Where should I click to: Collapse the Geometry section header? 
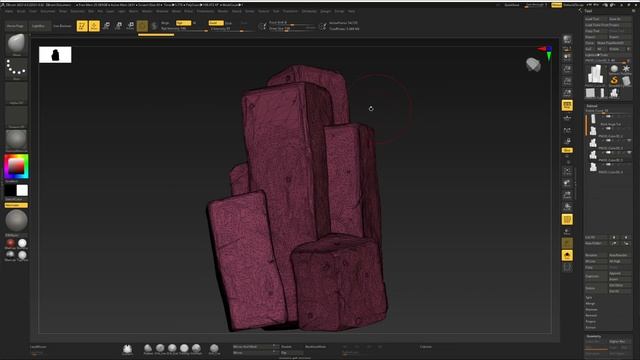pyautogui.click(x=594, y=336)
